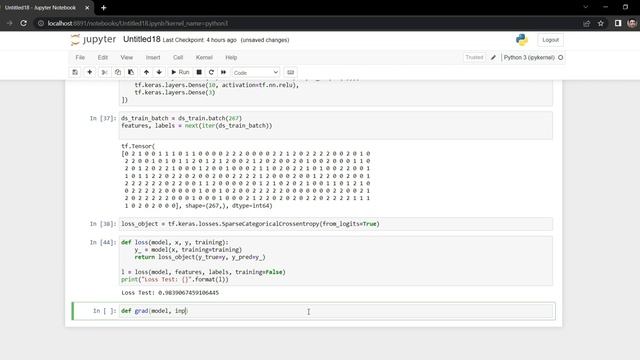Open the Help menu
The width and height of the screenshot is (640, 360).
tap(231, 58)
